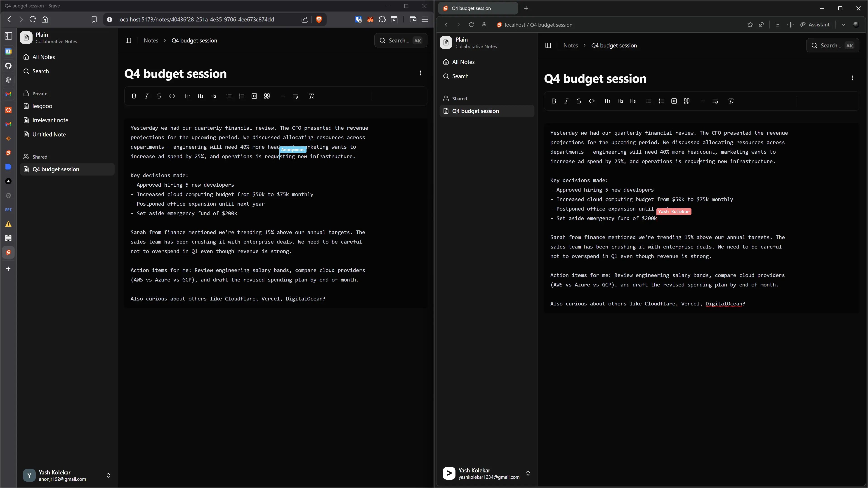The image size is (868, 488).
Task: Toggle the notes sidebar in the left app
Action: [128, 40]
